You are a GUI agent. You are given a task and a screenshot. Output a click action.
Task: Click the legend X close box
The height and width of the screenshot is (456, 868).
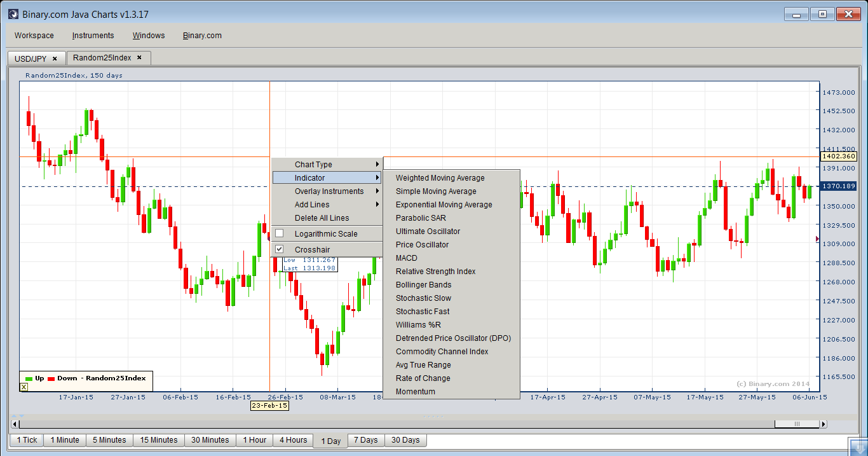coord(24,387)
